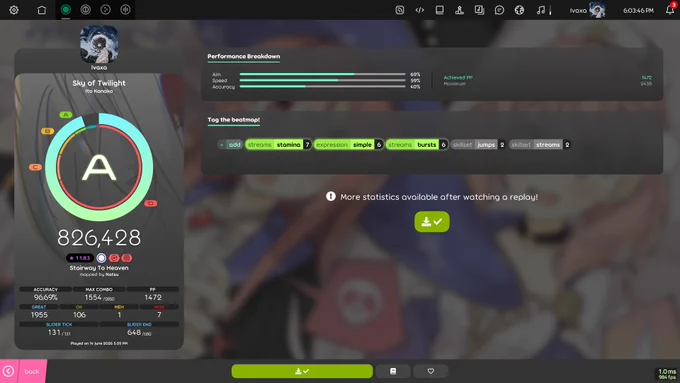Toggle the streams stamina tag vote
The height and width of the screenshot is (383, 680).
[x=278, y=144]
